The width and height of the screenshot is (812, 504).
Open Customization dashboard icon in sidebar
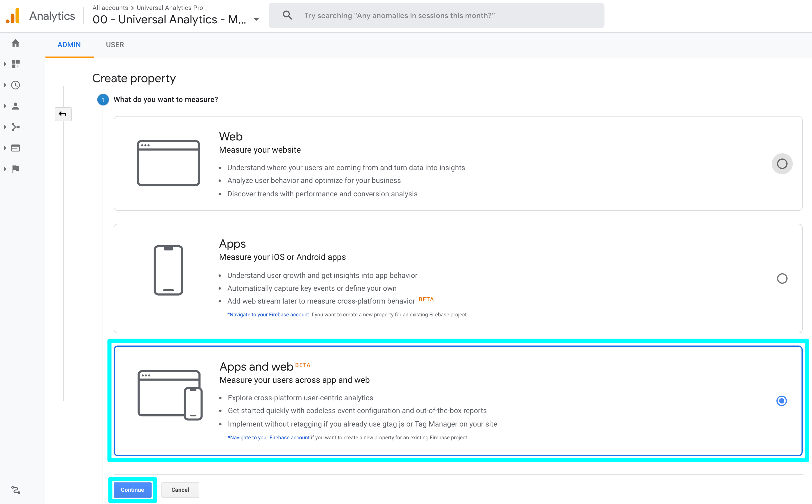point(15,64)
